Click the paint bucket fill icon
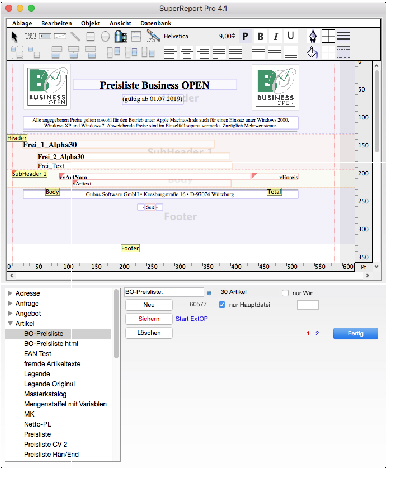This screenshot has width=399, height=479. tap(312, 52)
